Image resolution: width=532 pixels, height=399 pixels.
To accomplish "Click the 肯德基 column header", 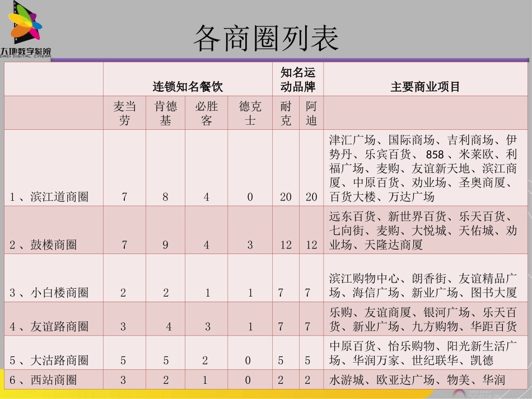I will [x=166, y=113].
